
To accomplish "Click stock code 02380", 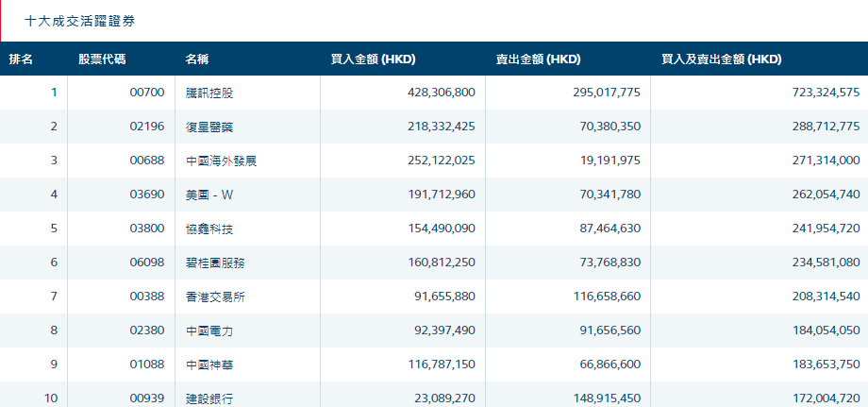I will click(x=147, y=330).
